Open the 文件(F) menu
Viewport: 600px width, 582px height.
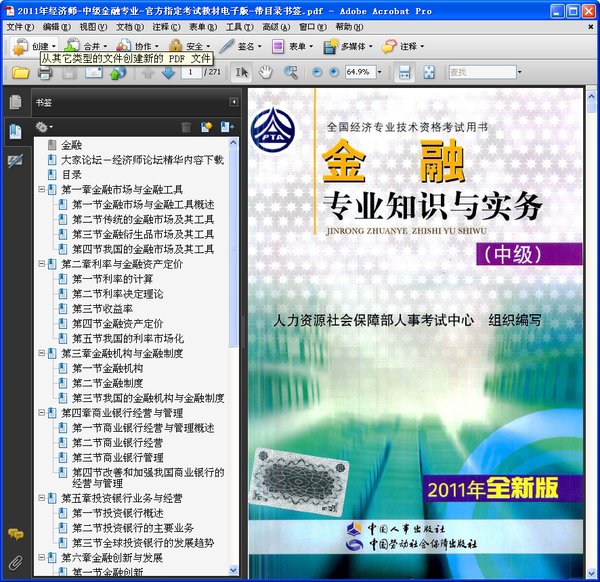point(20,26)
